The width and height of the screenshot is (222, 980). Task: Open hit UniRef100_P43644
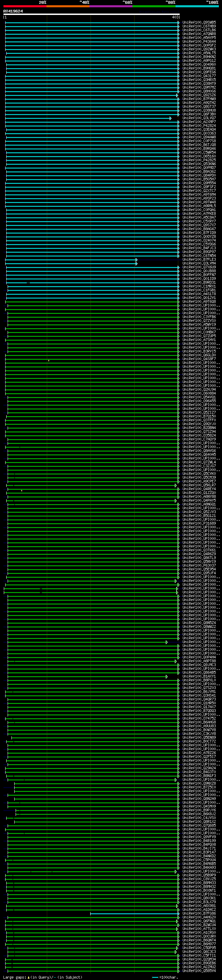[199, 41]
